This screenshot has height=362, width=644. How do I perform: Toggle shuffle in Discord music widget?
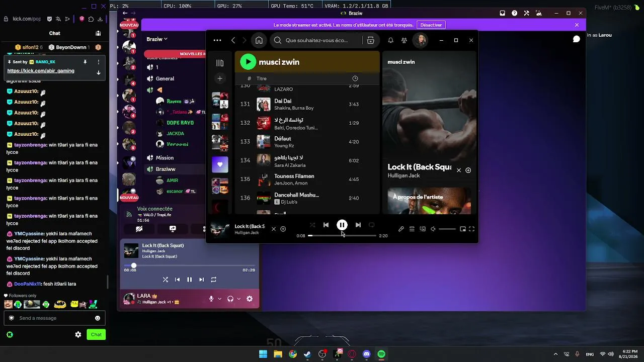coord(165,280)
